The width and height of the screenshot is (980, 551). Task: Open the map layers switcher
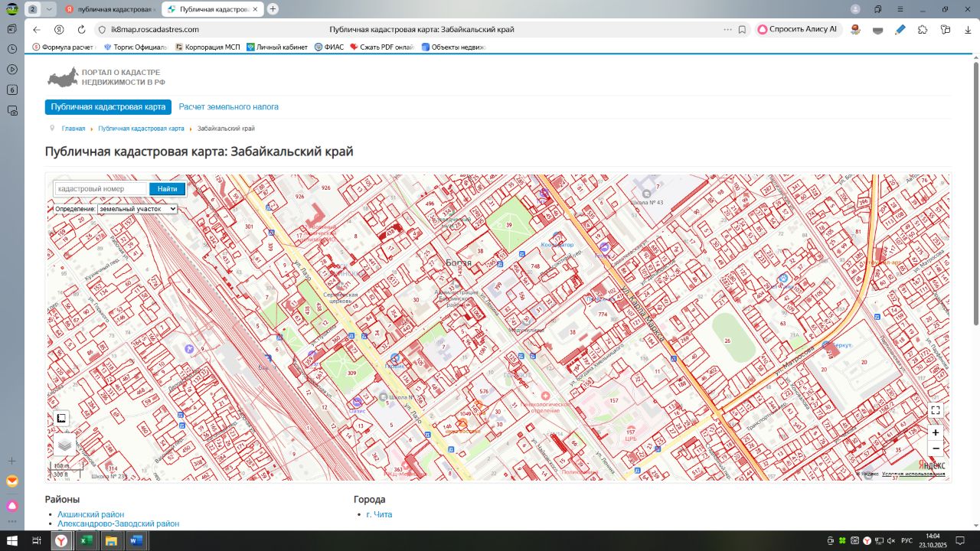pos(64,444)
